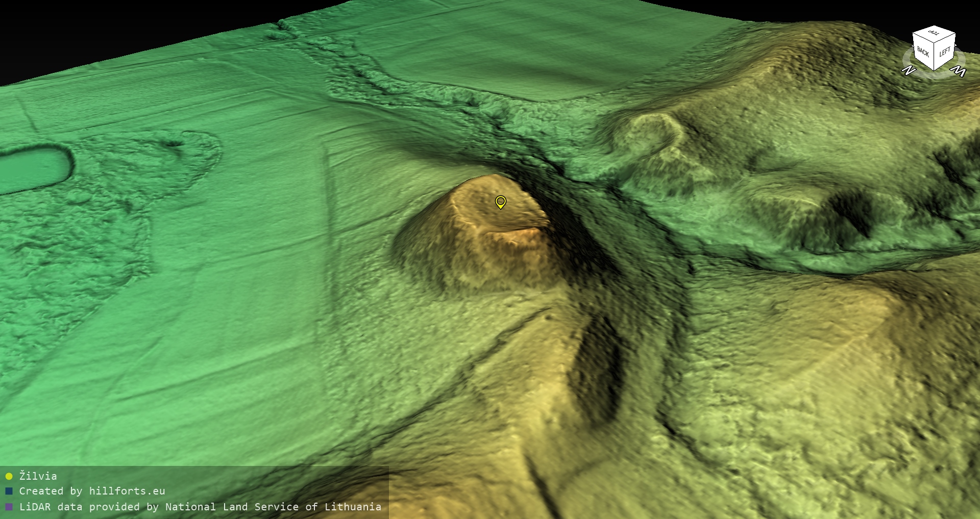Viewport: 980px width, 519px height.
Task: Click the cube edge between BACK and LEFT
Action: coord(935,56)
